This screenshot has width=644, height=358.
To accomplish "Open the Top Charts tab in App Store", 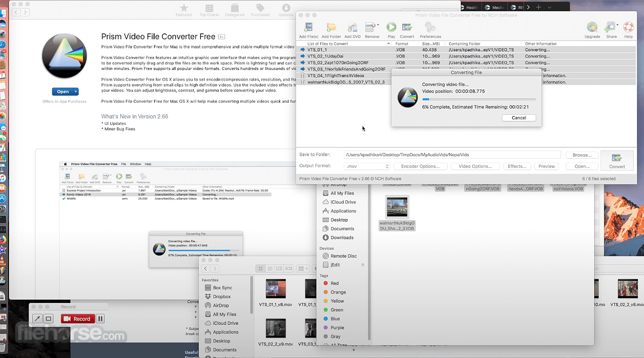I will (209, 10).
